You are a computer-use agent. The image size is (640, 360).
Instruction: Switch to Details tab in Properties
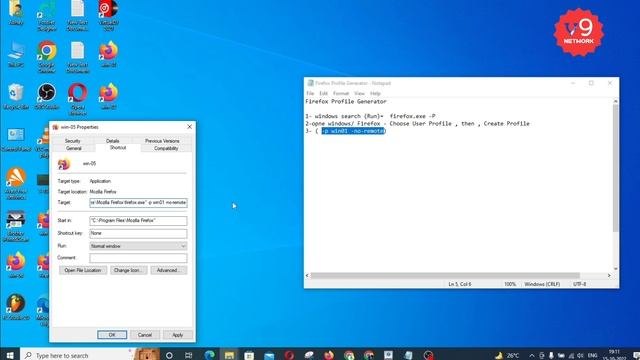[x=113, y=141]
